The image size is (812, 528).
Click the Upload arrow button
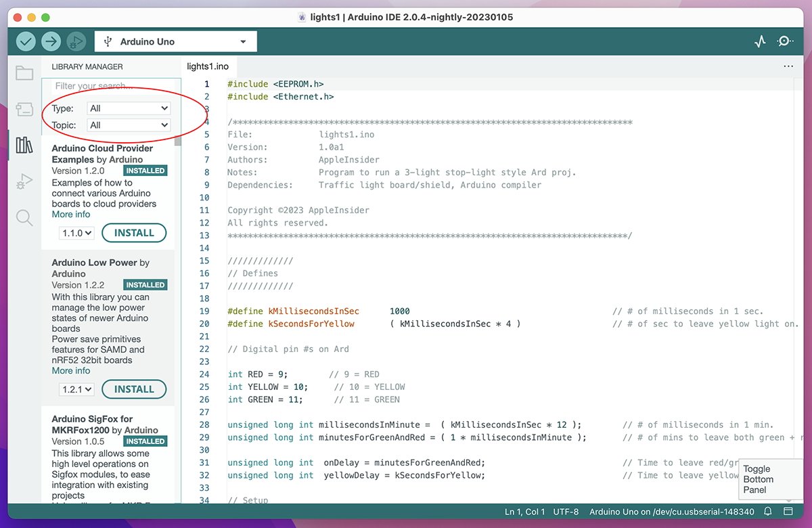click(51, 41)
